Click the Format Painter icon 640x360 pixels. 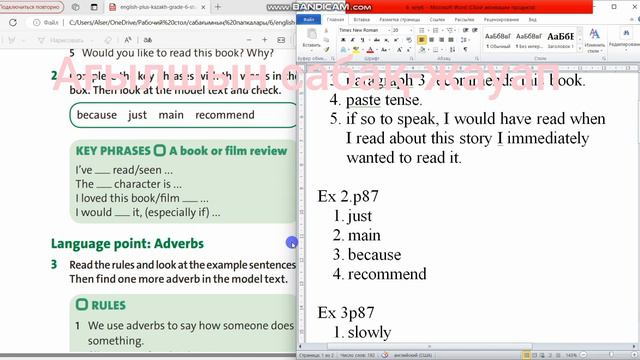(327, 49)
